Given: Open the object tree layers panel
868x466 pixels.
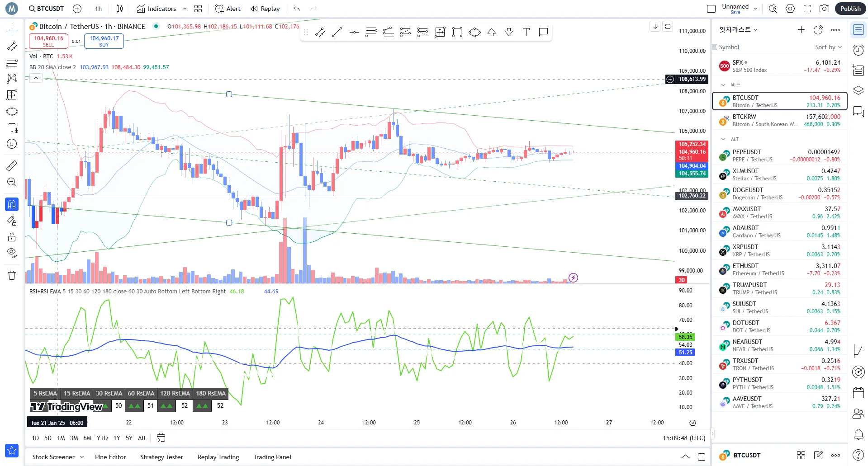Looking at the screenshot, I should click(x=858, y=91).
